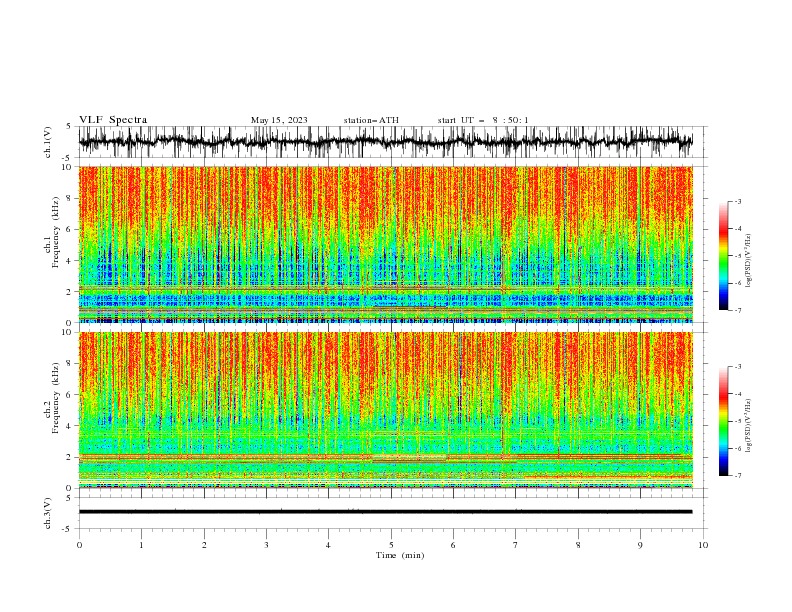Click the time axis tick label "7"
This screenshot has height=612, width=792.
click(516, 545)
